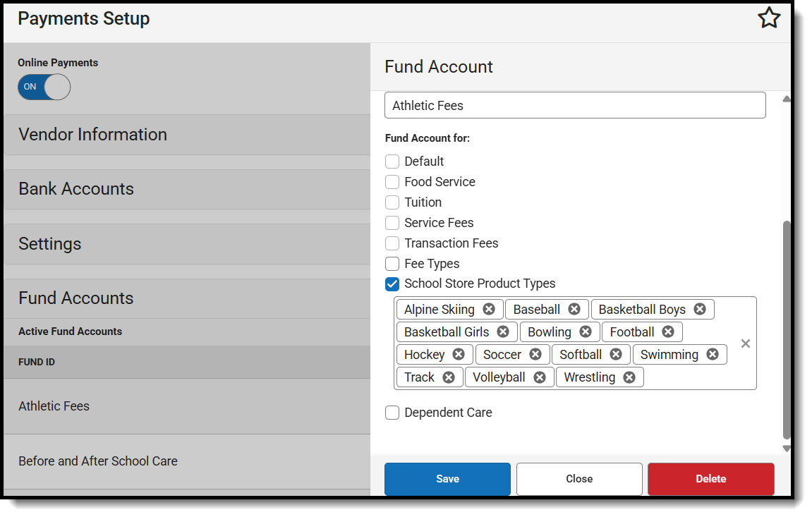The image size is (812, 517).
Task: Click the fund account name input field
Action: coord(575,104)
